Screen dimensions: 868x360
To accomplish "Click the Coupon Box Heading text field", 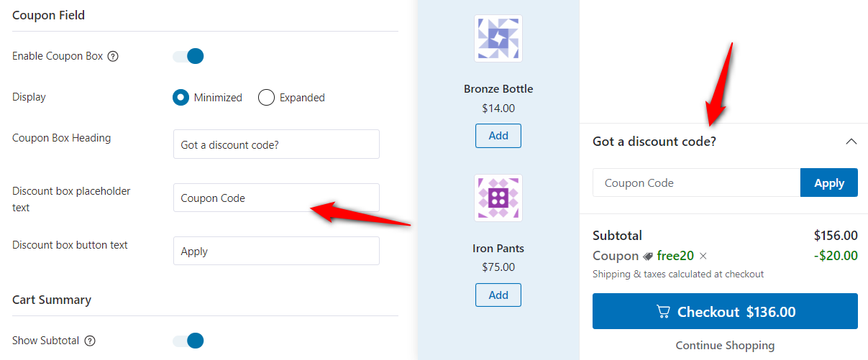I will click(276, 144).
